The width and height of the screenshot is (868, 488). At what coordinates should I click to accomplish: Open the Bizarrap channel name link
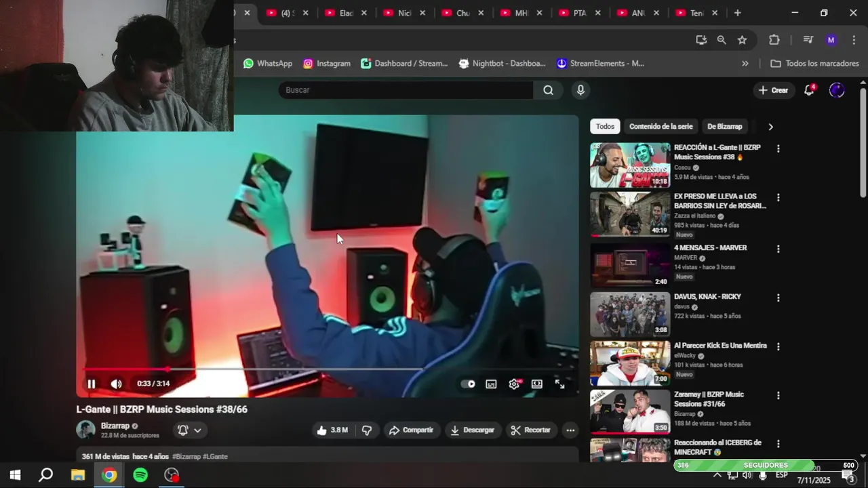[x=115, y=426]
